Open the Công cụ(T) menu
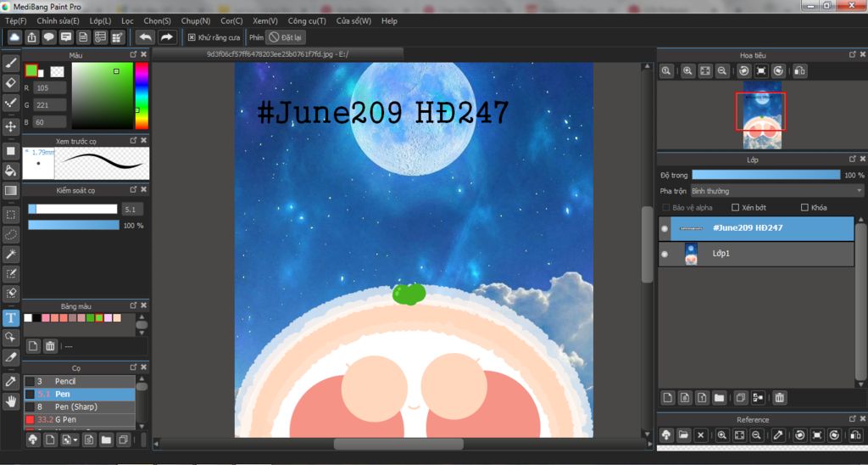The width and height of the screenshot is (868, 465). (x=307, y=20)
